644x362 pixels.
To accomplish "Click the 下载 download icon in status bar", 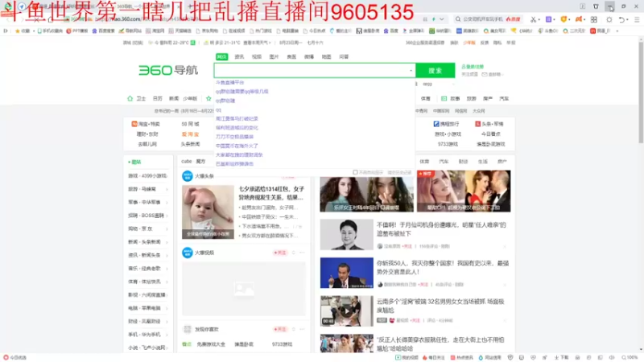I will coord(556,357).
